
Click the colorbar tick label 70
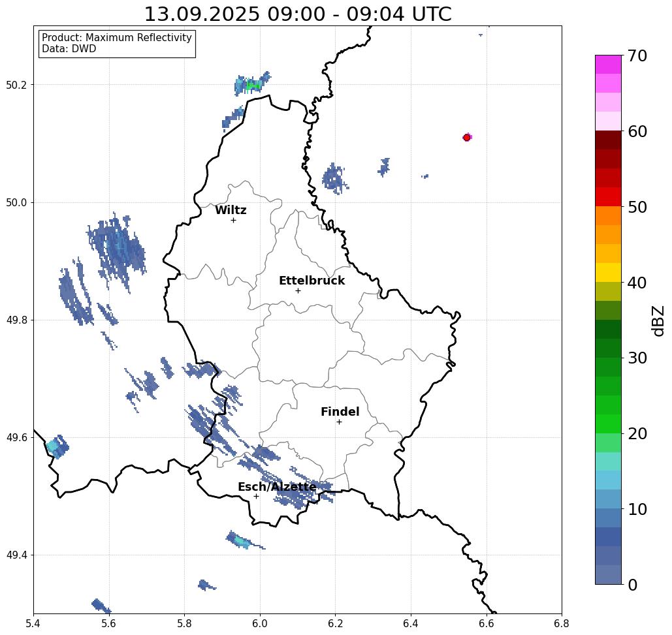coord(637,55)
